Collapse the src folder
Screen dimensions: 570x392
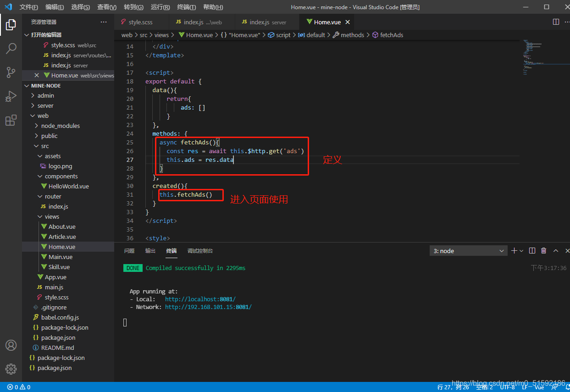68,146
